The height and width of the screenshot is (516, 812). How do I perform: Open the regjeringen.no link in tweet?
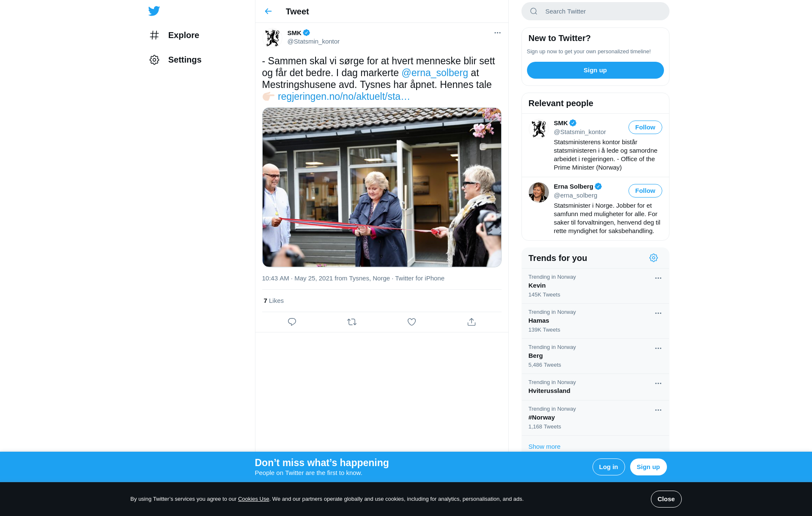pos(344,96)
